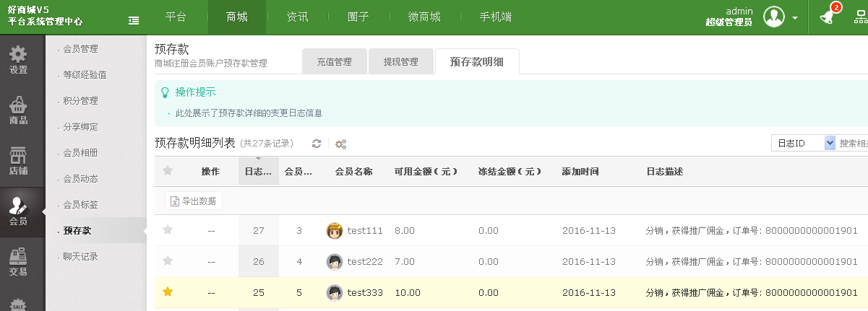Switch to the 充值管理 tab
Screen dimensions: 868x311
point(334,61)
